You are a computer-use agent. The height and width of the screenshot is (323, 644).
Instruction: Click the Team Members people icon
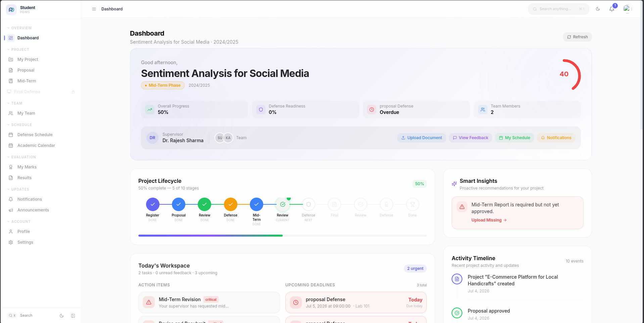483,110
